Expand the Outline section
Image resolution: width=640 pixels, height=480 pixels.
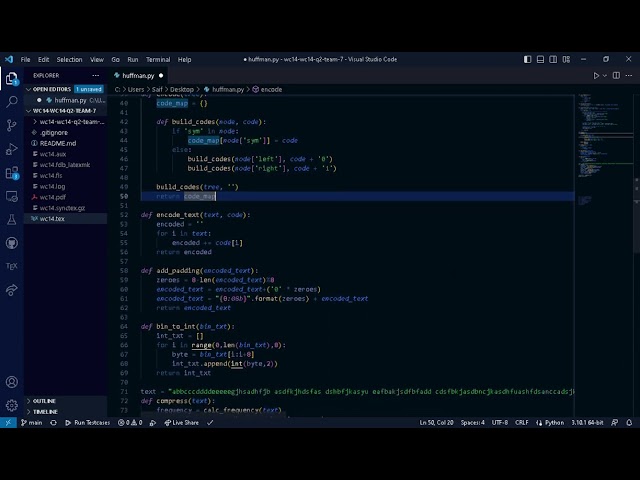[65, 401]
